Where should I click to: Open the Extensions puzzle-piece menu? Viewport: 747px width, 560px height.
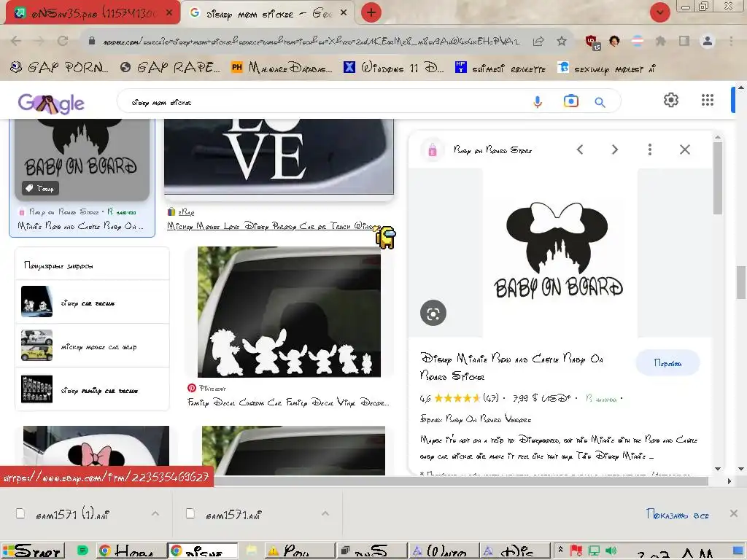pyautogui.click(x=660, y=41)
